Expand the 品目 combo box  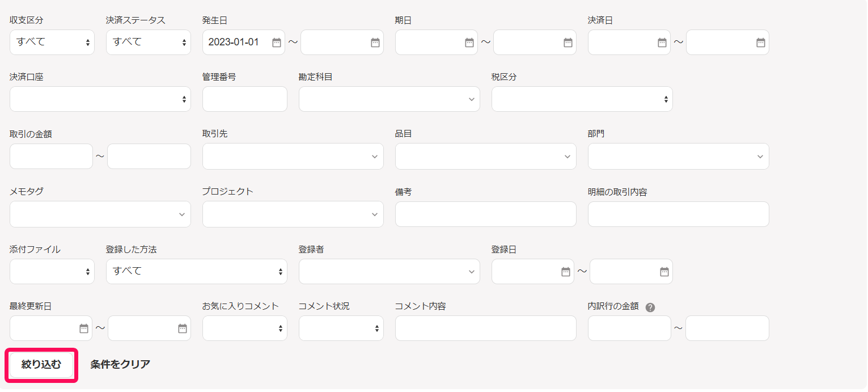[486, 157]
